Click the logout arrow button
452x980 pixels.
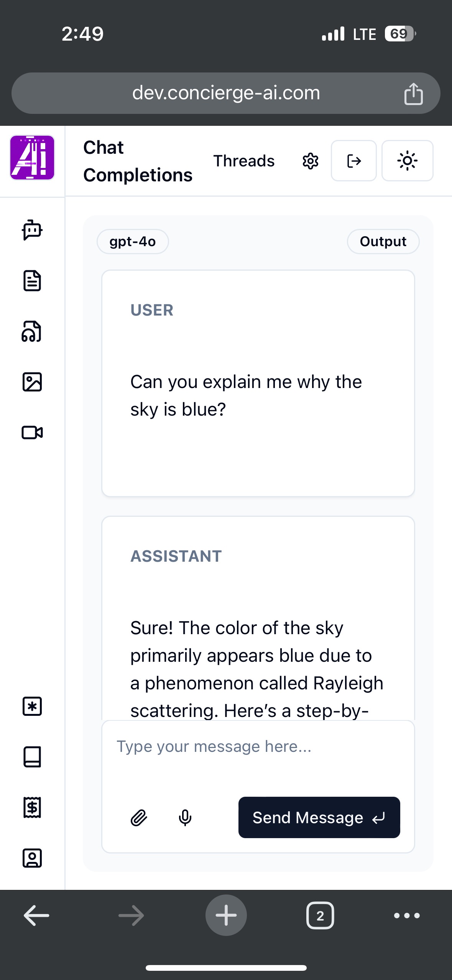[x=353, y=161]
